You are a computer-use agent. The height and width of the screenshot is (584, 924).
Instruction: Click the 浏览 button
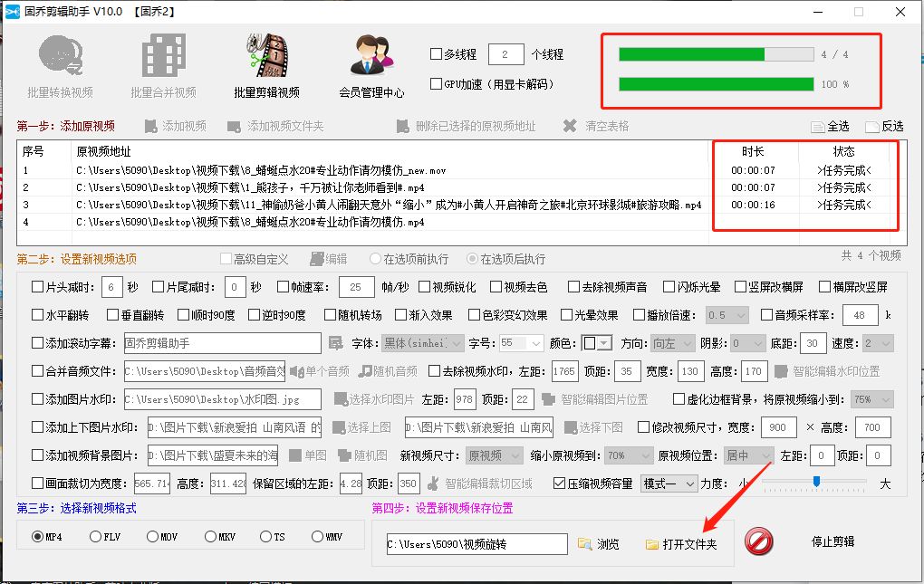coord(600,544)
